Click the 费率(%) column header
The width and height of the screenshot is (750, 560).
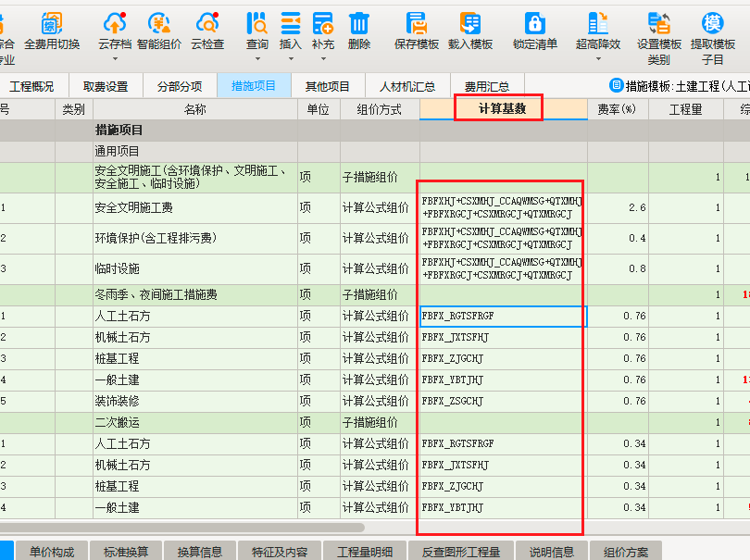[x=617, y=109]
